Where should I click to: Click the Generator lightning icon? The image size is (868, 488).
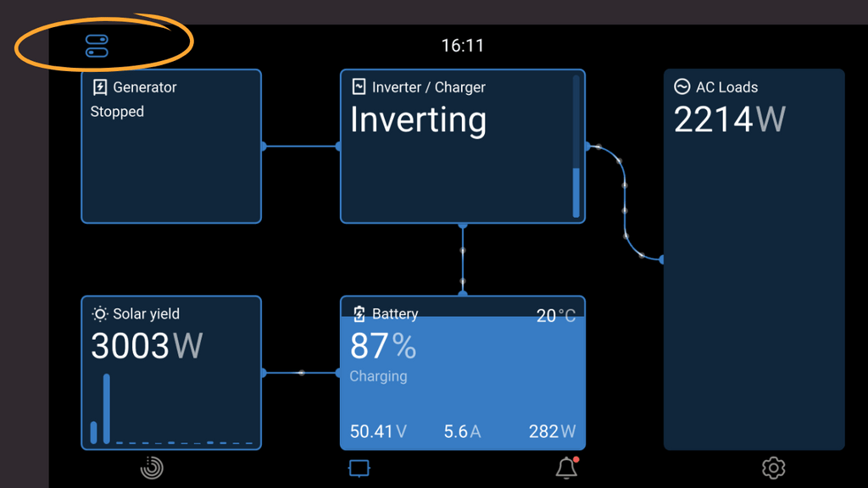pyautogui.click(x=100, y=87)
